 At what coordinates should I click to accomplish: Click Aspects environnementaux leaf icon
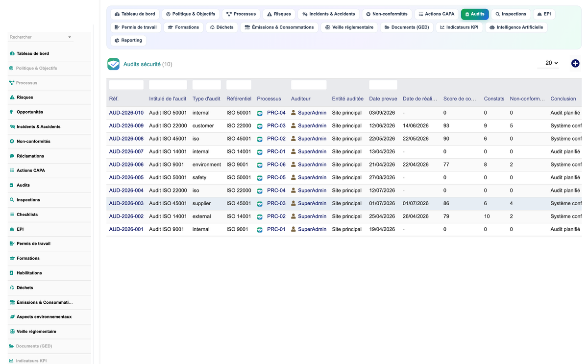pyautogui.click(x=12, y=317)
